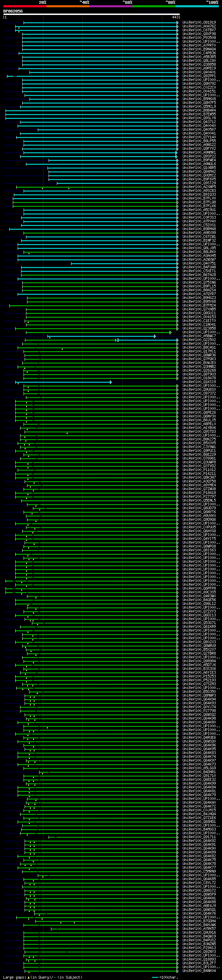Select hit label UniRef100_Q7Y140

point(199,137)
